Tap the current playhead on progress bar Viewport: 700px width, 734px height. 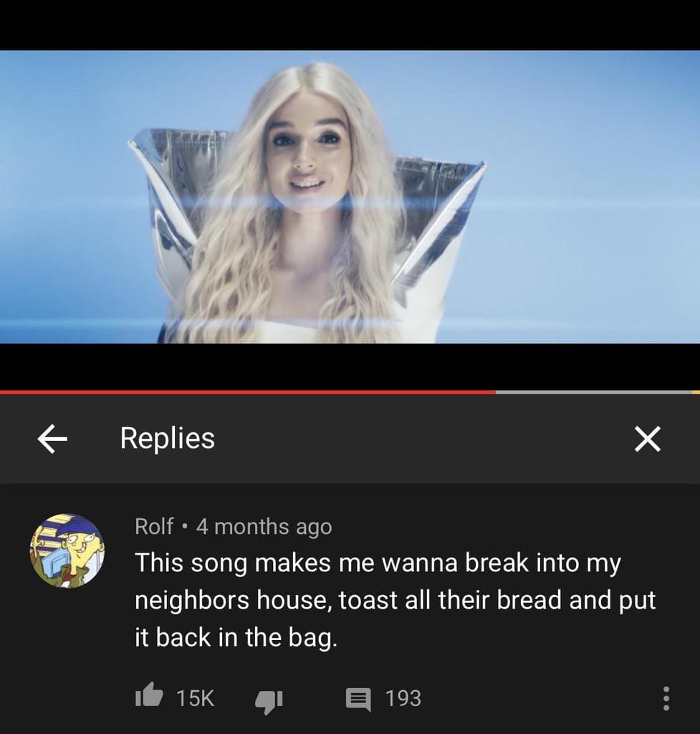click(x=496, y=392)
